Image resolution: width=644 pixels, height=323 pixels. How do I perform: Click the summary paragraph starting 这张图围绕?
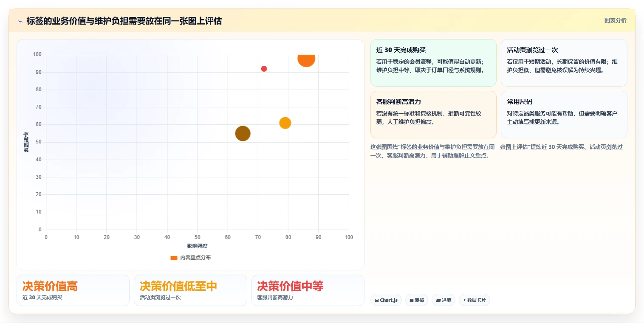[497, 151]
